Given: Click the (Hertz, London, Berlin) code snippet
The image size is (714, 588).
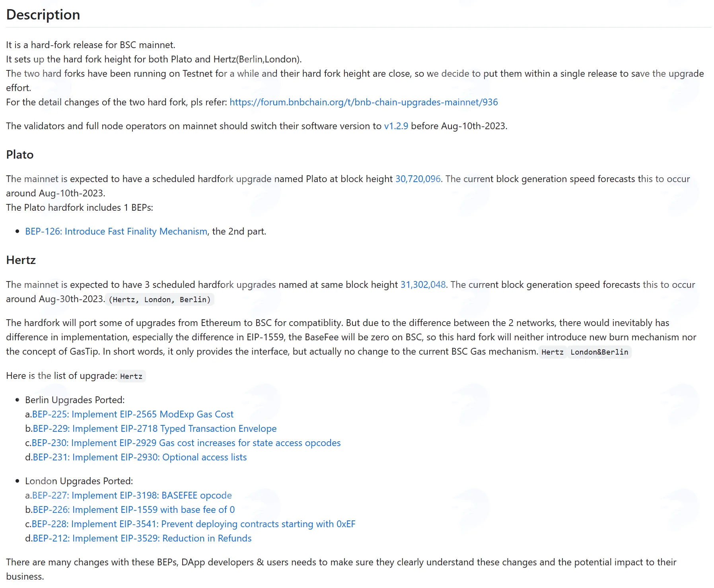Looking at the screenshot, I should tap(160, 299).
